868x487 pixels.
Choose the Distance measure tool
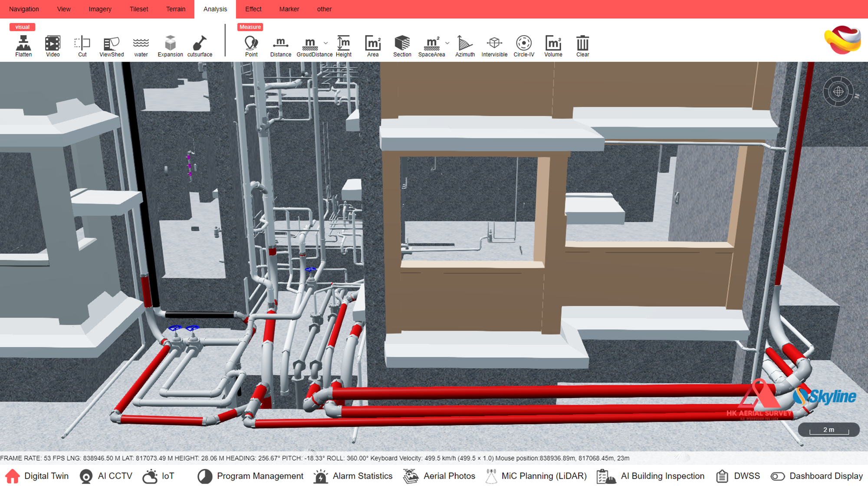coord(280,43)
